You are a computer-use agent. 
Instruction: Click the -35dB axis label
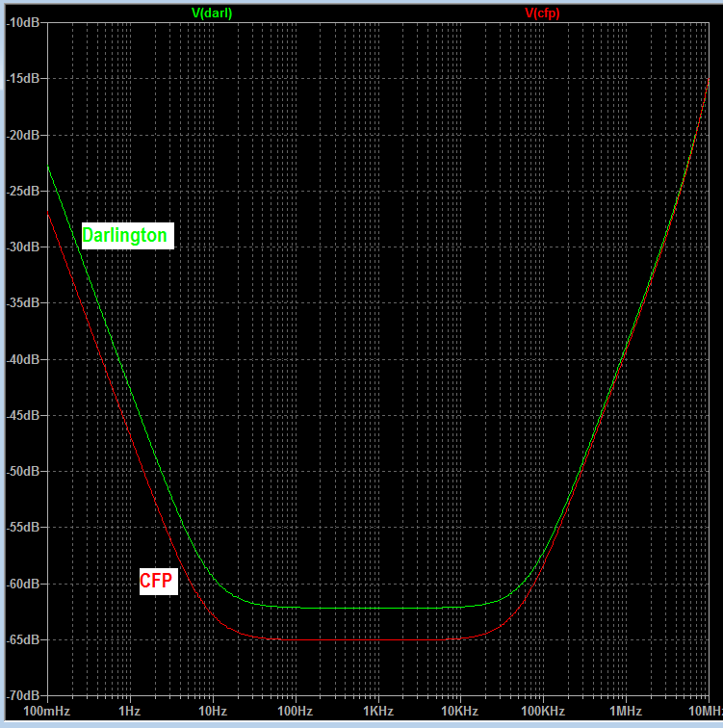pos(23,302)
